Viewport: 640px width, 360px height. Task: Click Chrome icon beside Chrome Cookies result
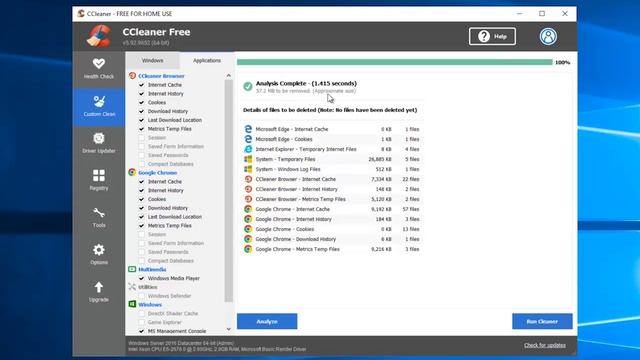coord(248,229)
